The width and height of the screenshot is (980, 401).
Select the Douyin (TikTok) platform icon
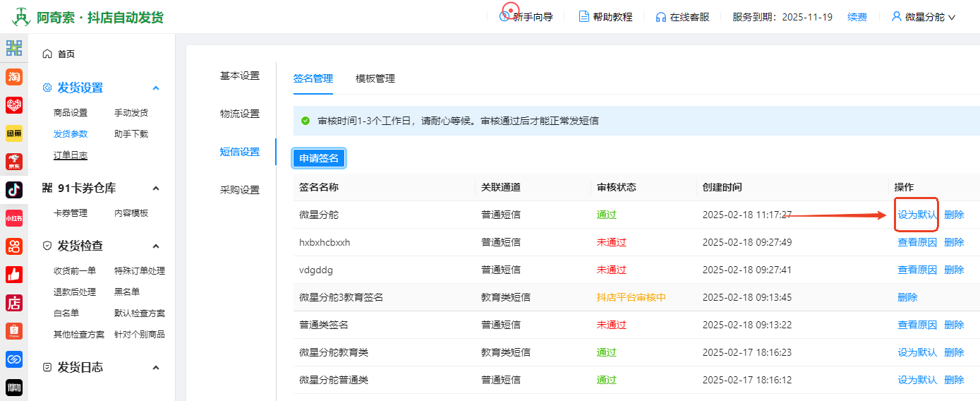point(14,190)
